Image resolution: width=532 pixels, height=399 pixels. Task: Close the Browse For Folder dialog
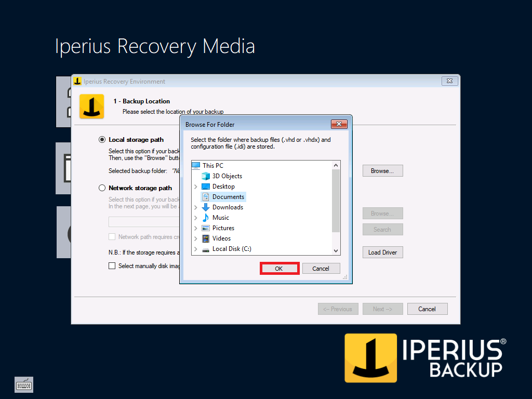[x=339, y=124]
